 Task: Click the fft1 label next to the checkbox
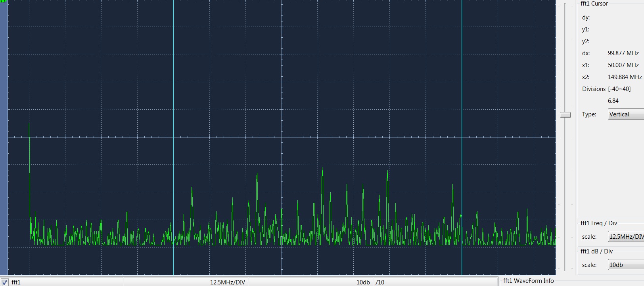point(16,282)
